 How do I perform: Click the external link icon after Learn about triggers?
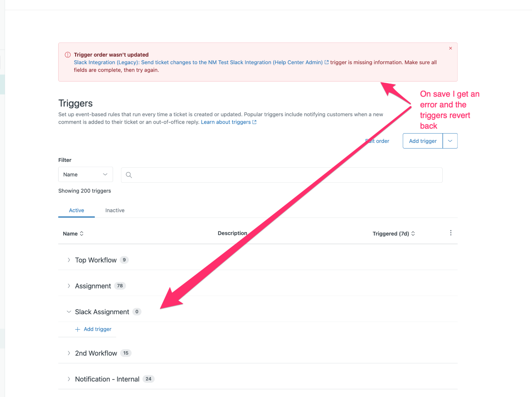click(254, 122)
